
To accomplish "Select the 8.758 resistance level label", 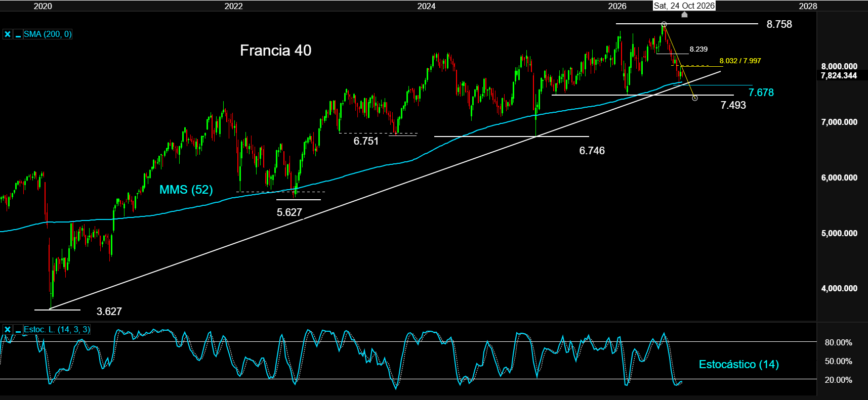I will pyautogui.click(x=779, y=24).
